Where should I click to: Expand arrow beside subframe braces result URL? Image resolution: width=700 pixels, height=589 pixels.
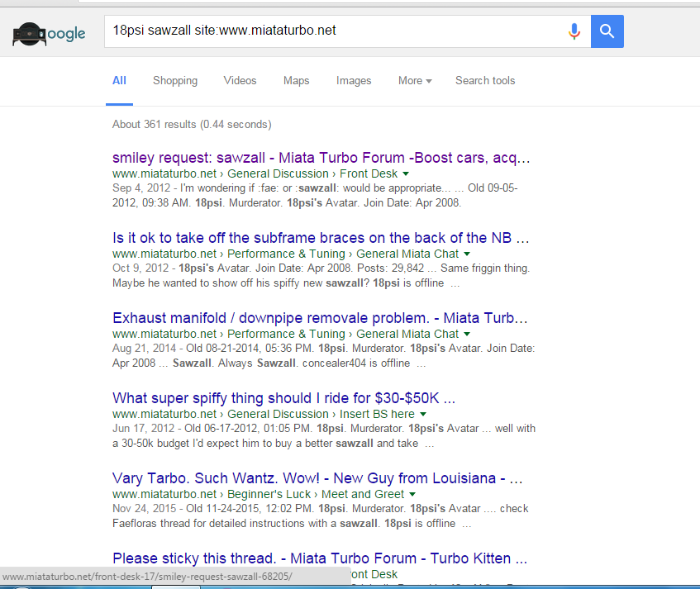[467, 254]
